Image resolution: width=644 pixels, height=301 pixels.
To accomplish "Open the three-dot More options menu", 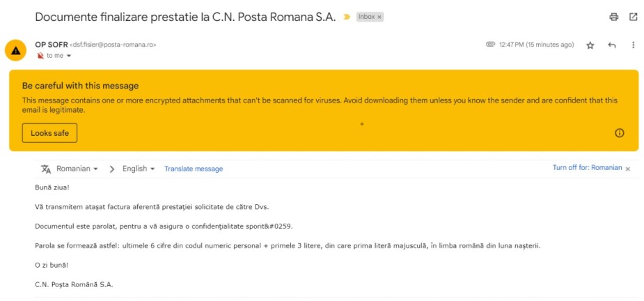I will [633, 45].
